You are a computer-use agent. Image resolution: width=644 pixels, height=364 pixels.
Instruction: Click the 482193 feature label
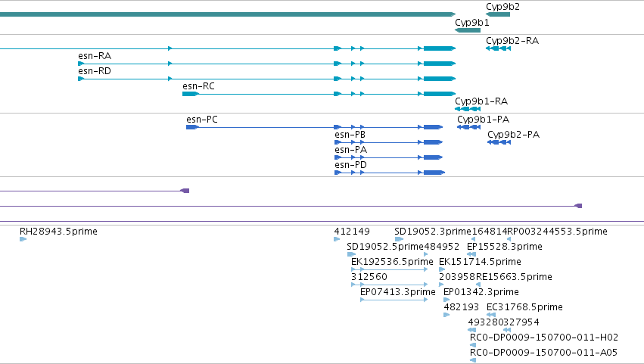[x=461, y=307]
